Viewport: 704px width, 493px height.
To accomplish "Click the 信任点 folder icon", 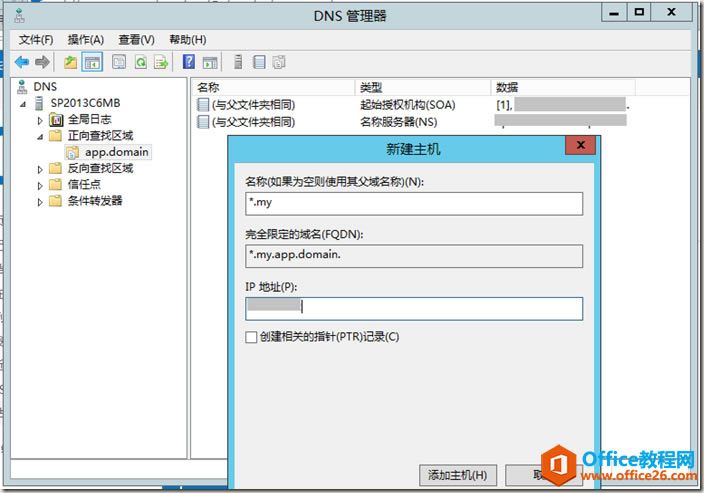I will click(x=55, y=185).
